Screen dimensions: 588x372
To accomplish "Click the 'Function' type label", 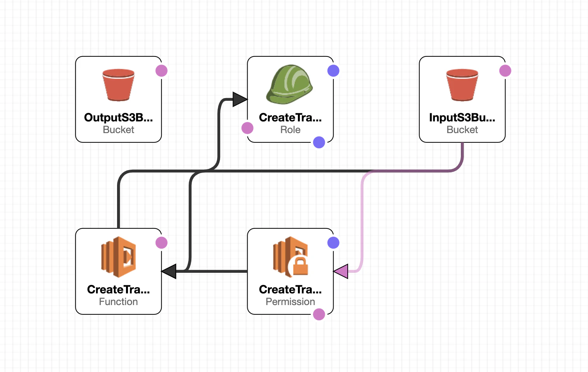I will [x=119, y=302].
